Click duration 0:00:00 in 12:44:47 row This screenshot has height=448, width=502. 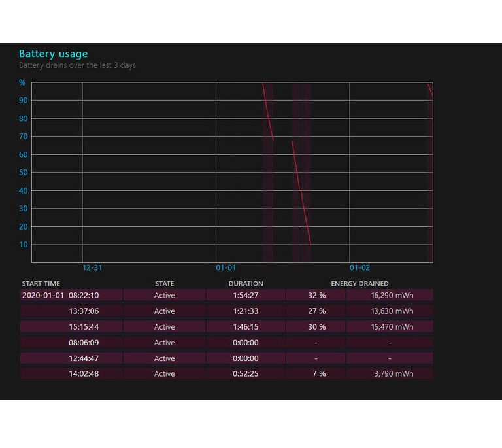(x=246, y=358)
